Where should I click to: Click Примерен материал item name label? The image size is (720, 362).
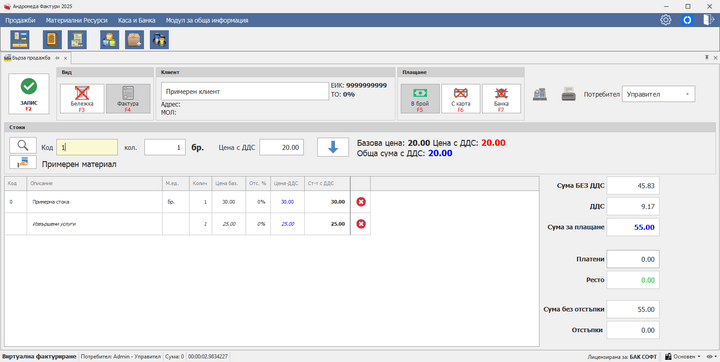79,164
